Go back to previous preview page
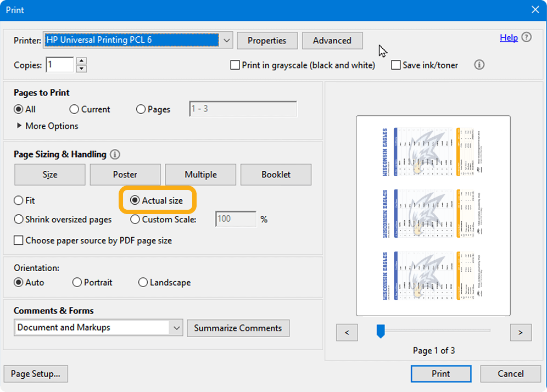This screenshot has width=547, height=392. [347, 332]
